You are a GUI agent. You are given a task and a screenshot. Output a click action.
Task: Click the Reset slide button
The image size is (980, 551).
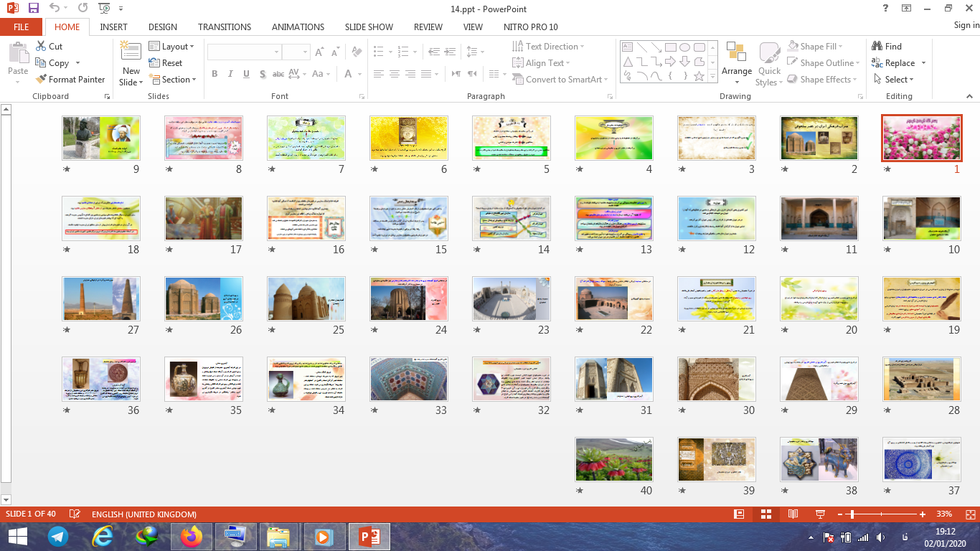166,63
